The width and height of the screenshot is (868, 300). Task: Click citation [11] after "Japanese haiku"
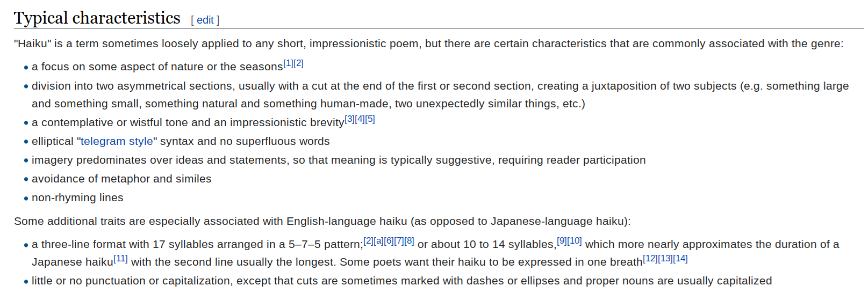[x=121, y=259]
